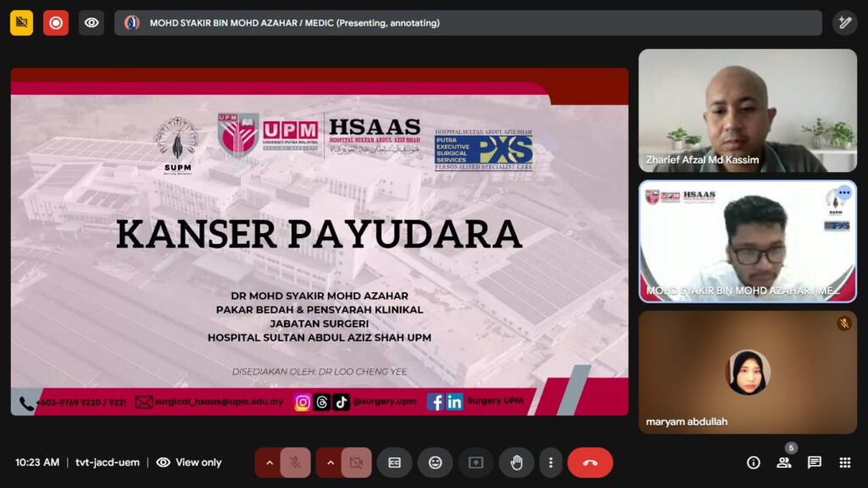
Task: Open the annotation pen tool
Action: tap(844, 23)
